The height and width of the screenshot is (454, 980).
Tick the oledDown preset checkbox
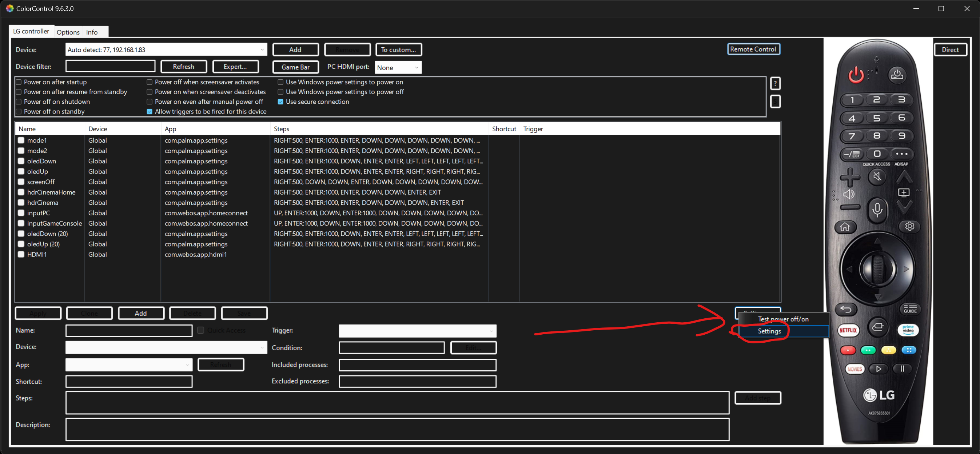(x=21, y=161)
